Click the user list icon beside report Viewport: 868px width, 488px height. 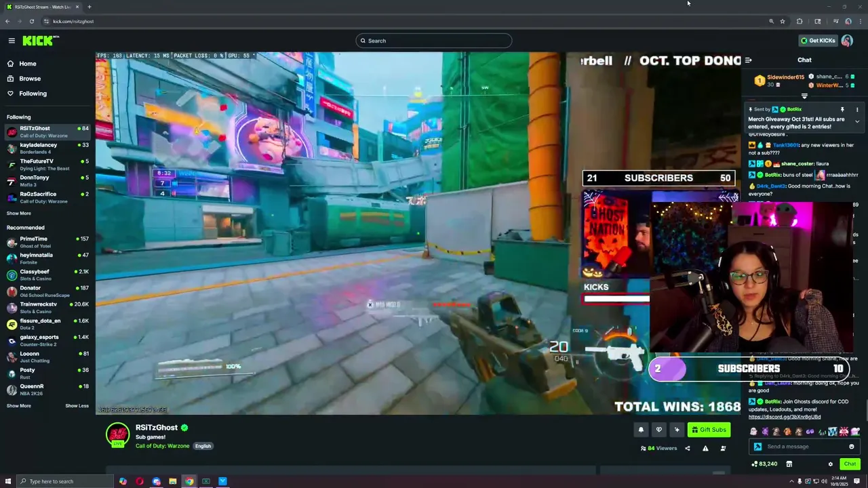coord(723,448)
